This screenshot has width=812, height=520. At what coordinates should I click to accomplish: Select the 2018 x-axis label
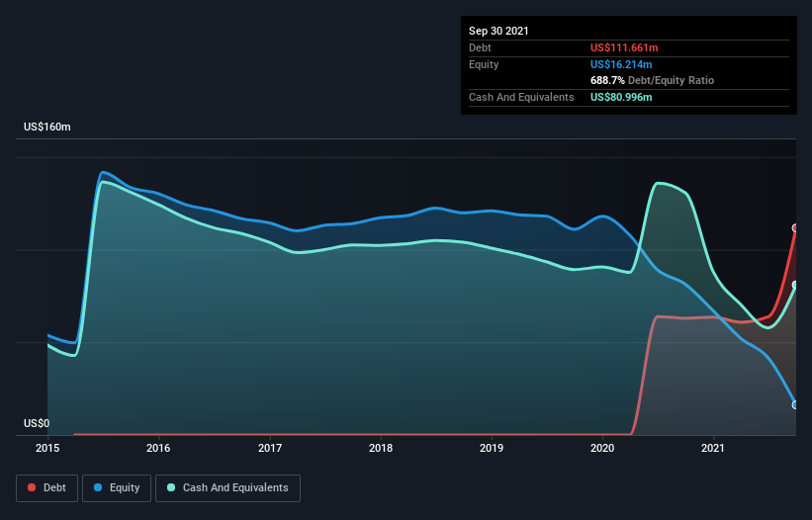381,448
